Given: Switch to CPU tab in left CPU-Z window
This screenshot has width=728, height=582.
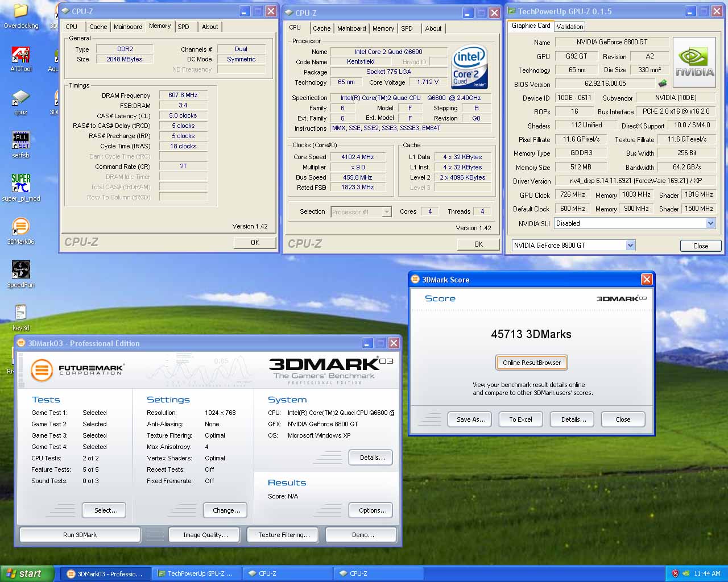Looking at the screenshot, I should pyautogui.click(x=71, y=27).
